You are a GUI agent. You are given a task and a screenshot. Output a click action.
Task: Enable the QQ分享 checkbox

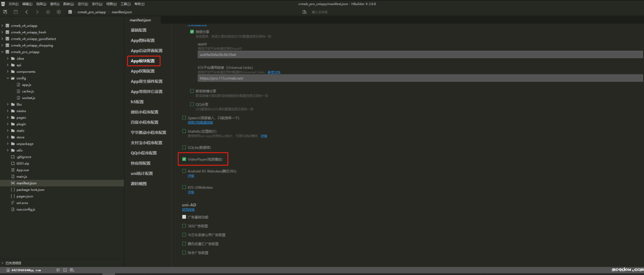pyautogui.click(x=192, y=104)
